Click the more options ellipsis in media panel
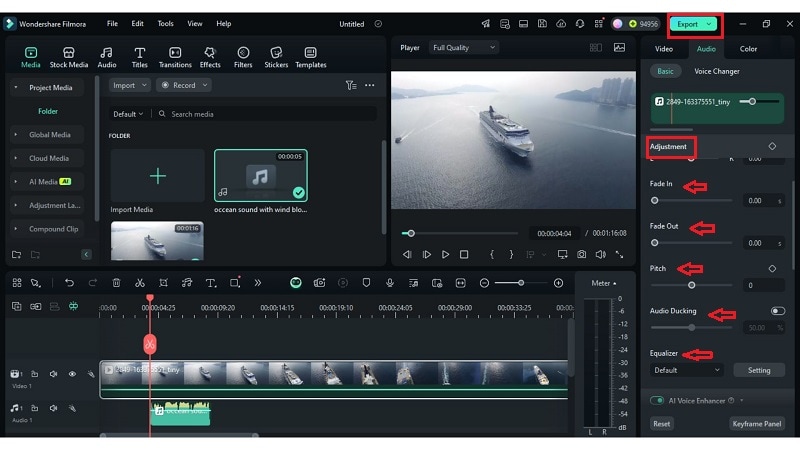This screenshot has width=800, height=450. (369, 85)
